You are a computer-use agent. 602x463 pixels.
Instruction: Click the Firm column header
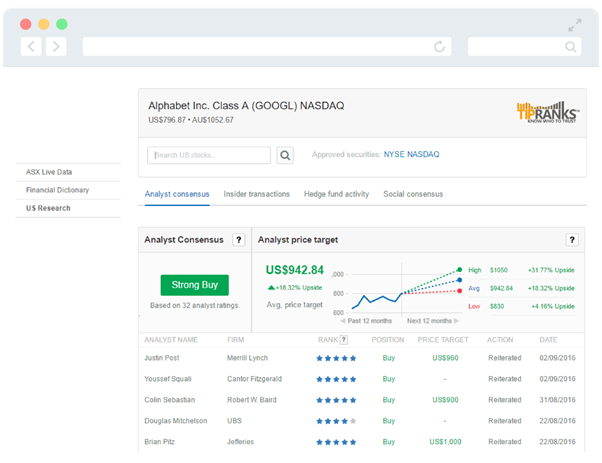pos(235,340)
